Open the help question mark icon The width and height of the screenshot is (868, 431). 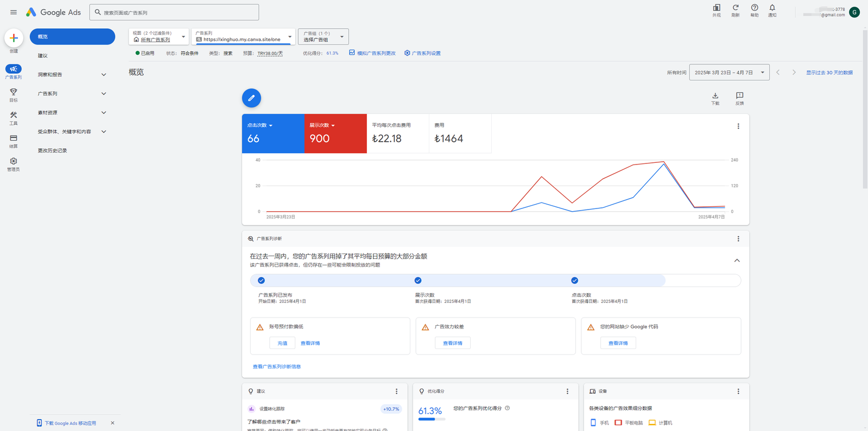(x=755, y=8)
